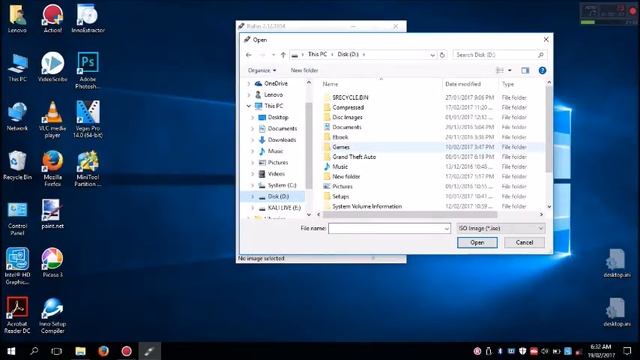
Task: Go up one folder level
Action: point(283,55)
